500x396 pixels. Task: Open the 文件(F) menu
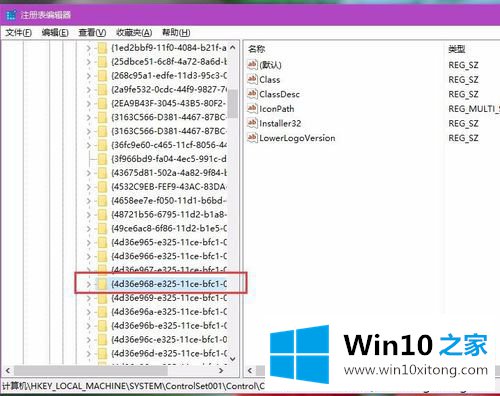(19, 33)
